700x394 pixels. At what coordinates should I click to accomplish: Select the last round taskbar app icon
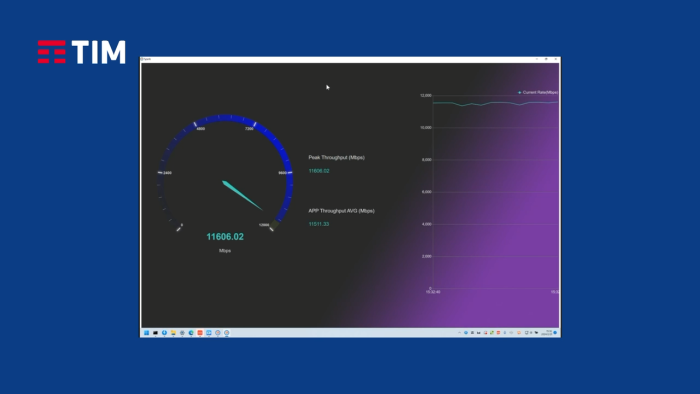click(226, 333)
